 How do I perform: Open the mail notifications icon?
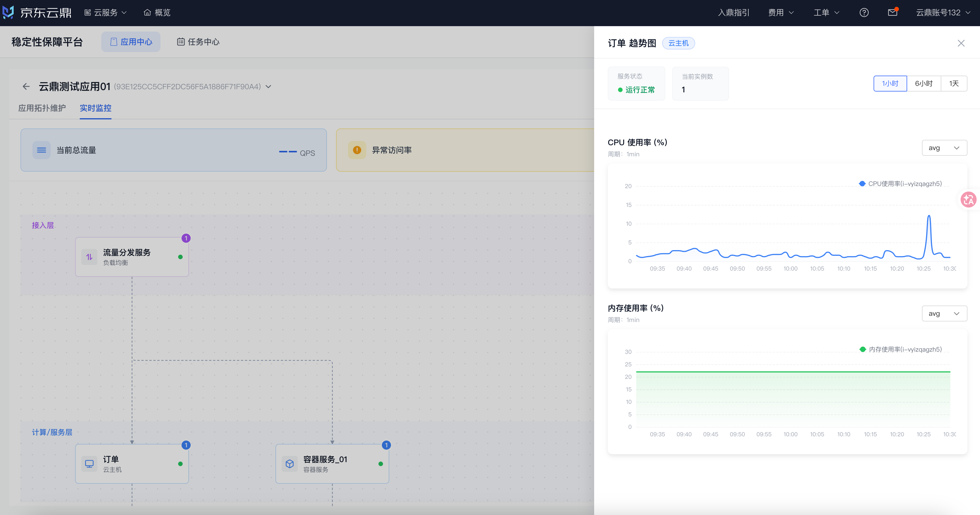tap(892, 13)
